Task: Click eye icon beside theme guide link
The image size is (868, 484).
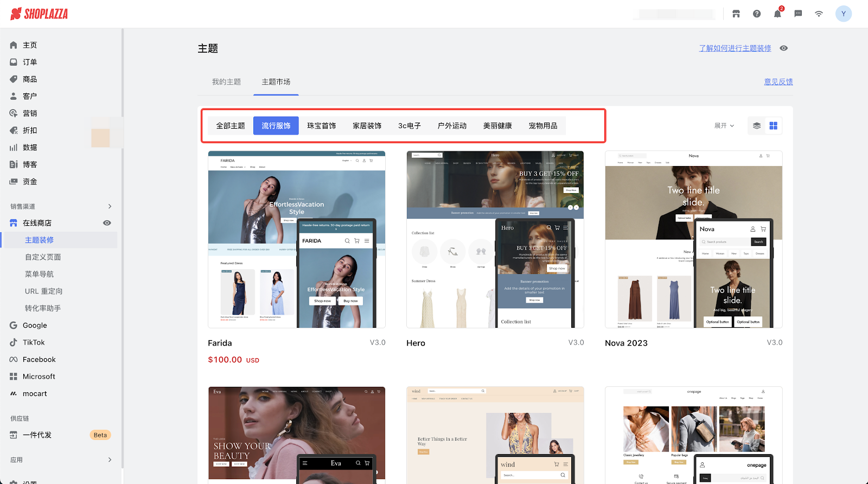Action: pyautogui.click(x=784, y=48)
